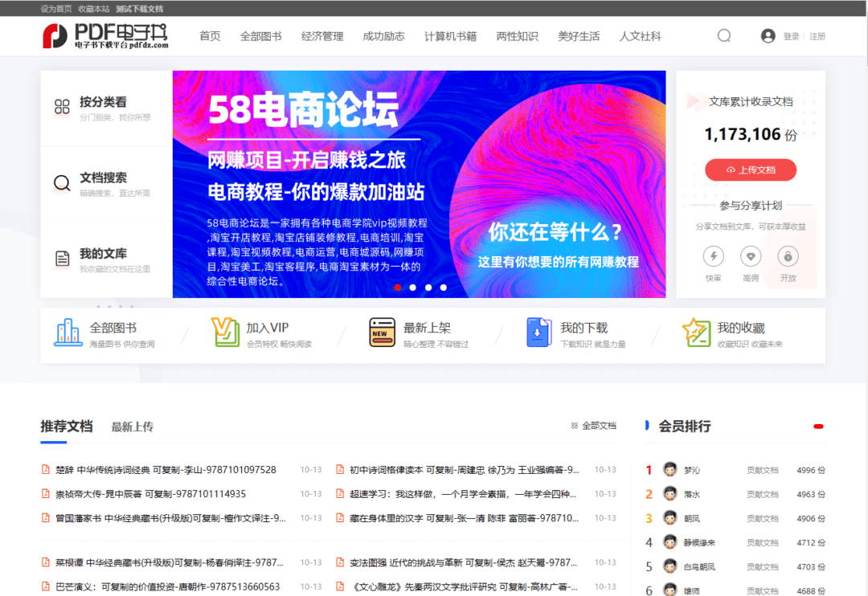Open 按分类看 category grid icon
868x596 pixels.
point(62,107)
